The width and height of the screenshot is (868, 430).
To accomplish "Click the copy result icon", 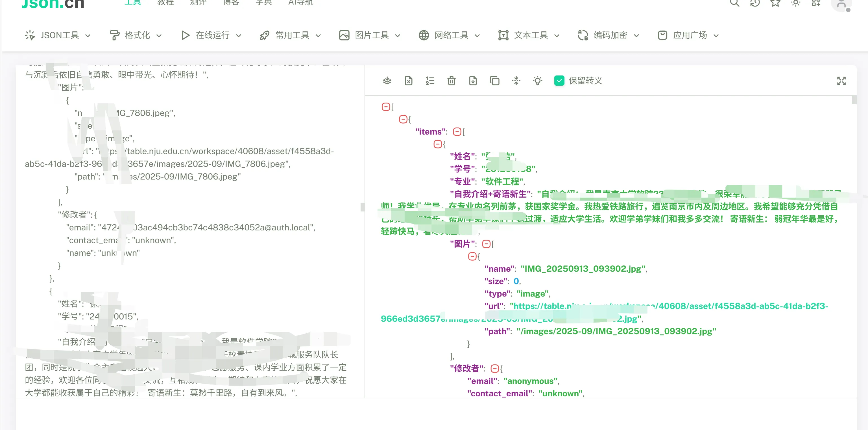I will click(494, 81).
